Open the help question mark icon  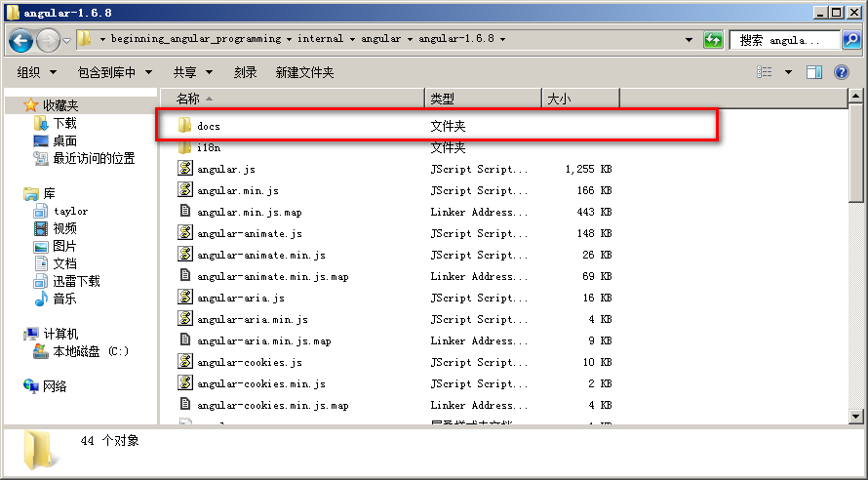pyautogui.click(x=841, y=72)
